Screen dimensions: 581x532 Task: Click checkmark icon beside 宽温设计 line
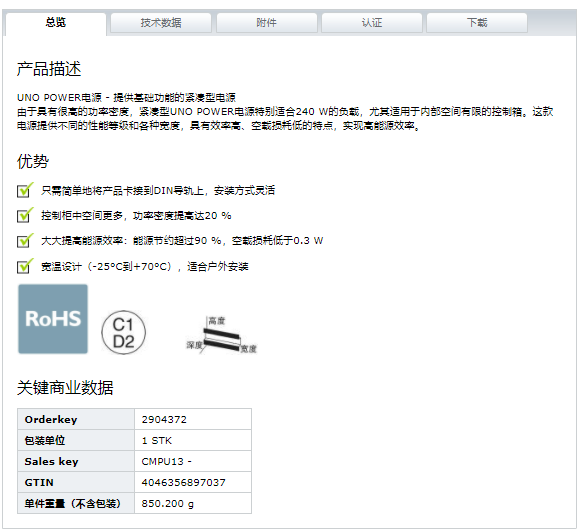point(25,266)
